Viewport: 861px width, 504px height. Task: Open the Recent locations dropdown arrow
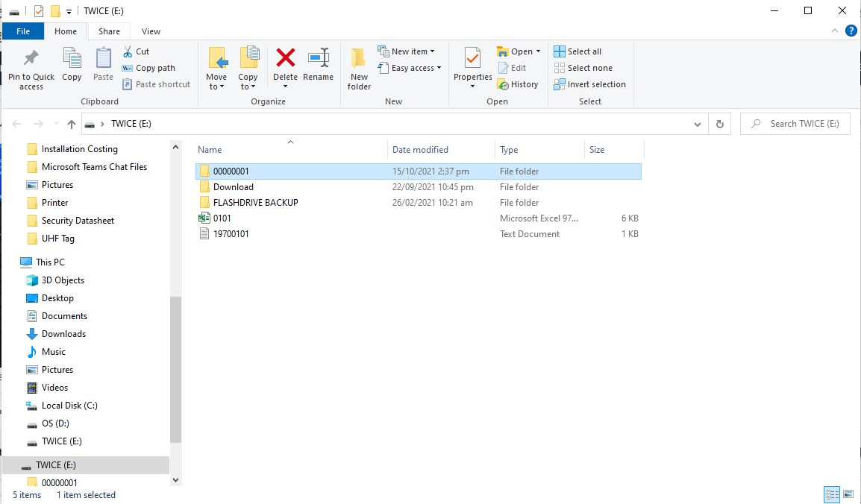click(x=56, y=124)
